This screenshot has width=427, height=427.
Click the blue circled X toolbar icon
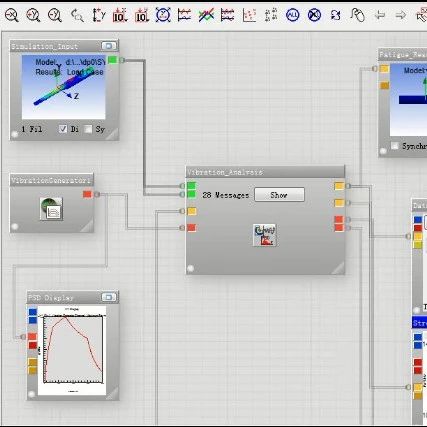(314, 15)
